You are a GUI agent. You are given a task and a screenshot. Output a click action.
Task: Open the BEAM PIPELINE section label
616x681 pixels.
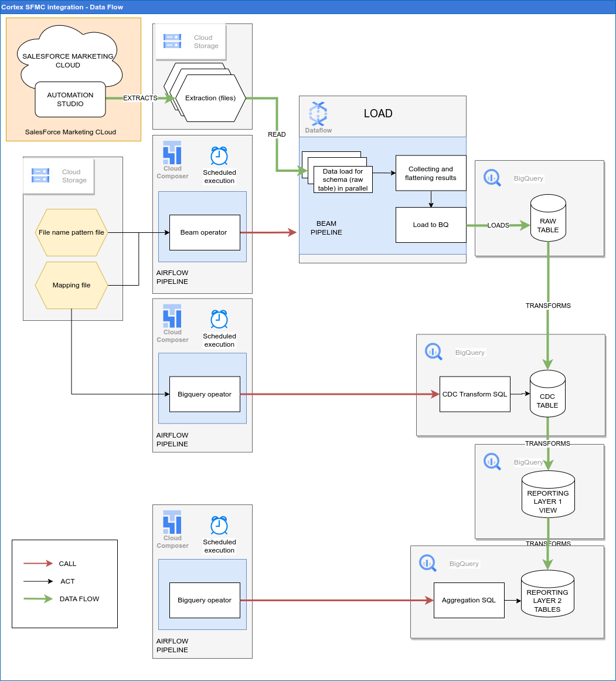coord(326,228)
